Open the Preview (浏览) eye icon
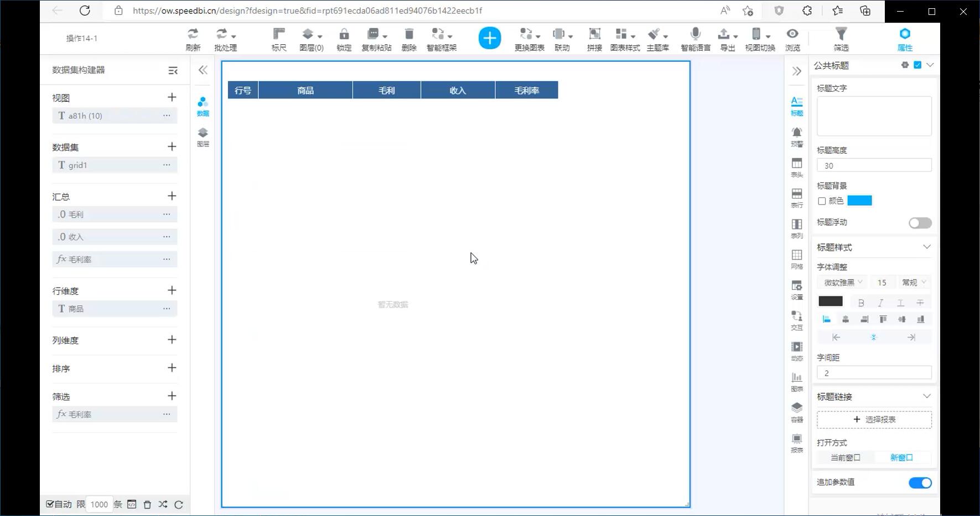 coord(792,34)
